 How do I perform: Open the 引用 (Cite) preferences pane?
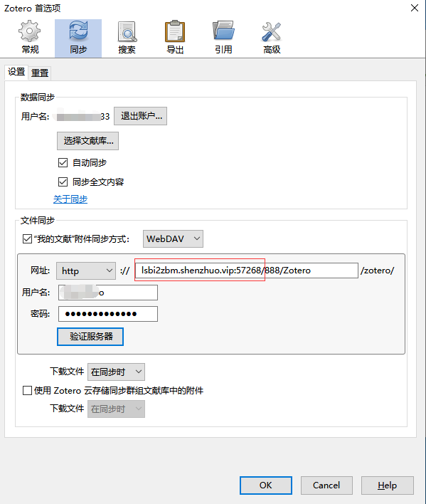pos(223,38)
